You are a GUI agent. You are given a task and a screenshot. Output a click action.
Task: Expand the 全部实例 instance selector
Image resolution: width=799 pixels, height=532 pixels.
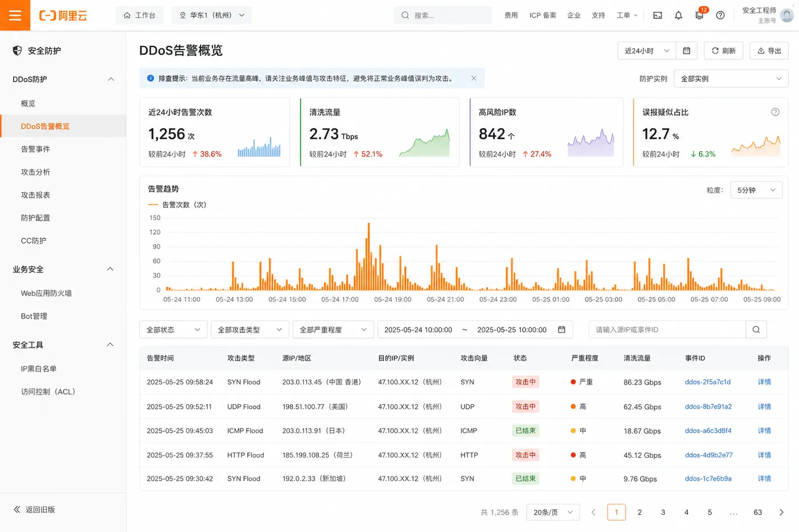tap(731, 79)
